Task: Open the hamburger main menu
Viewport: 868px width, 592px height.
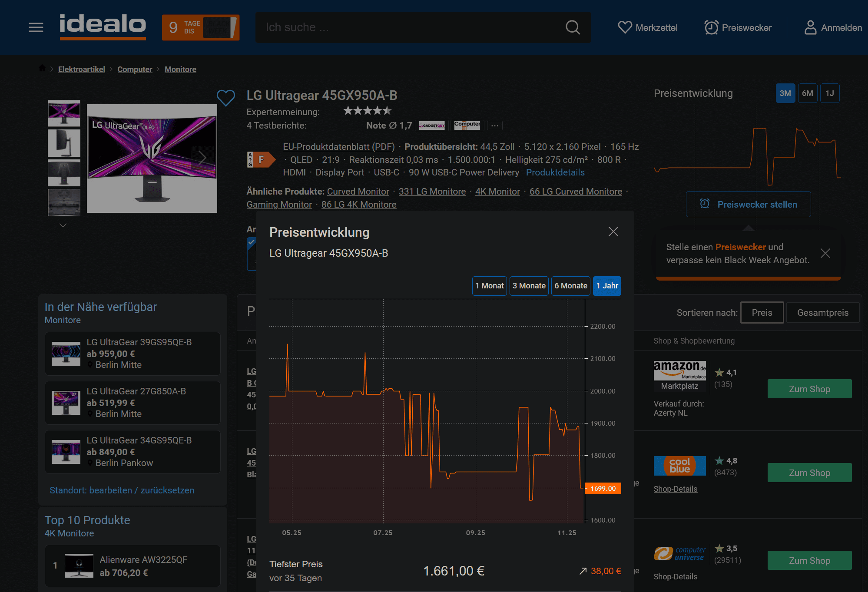Action: [36, 27]
